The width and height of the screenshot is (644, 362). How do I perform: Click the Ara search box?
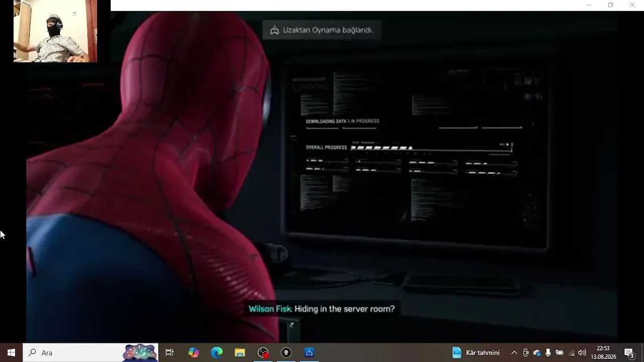91,353
